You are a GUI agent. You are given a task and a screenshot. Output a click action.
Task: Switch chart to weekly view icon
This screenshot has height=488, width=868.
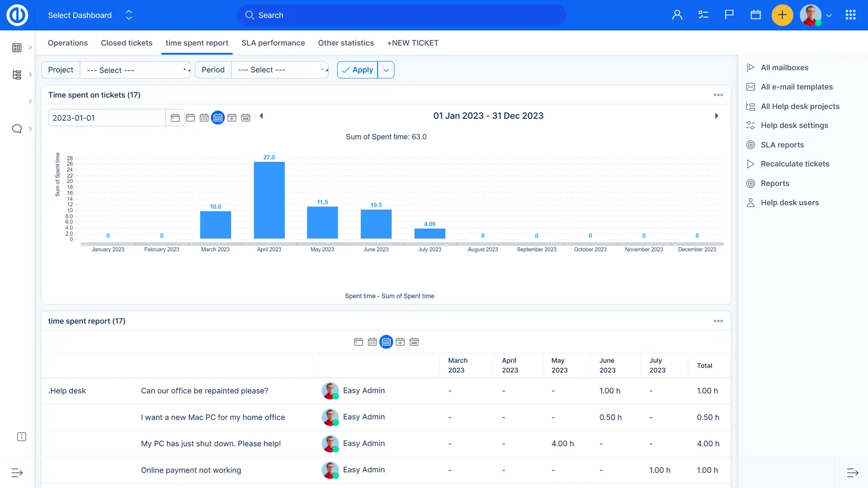204,118
